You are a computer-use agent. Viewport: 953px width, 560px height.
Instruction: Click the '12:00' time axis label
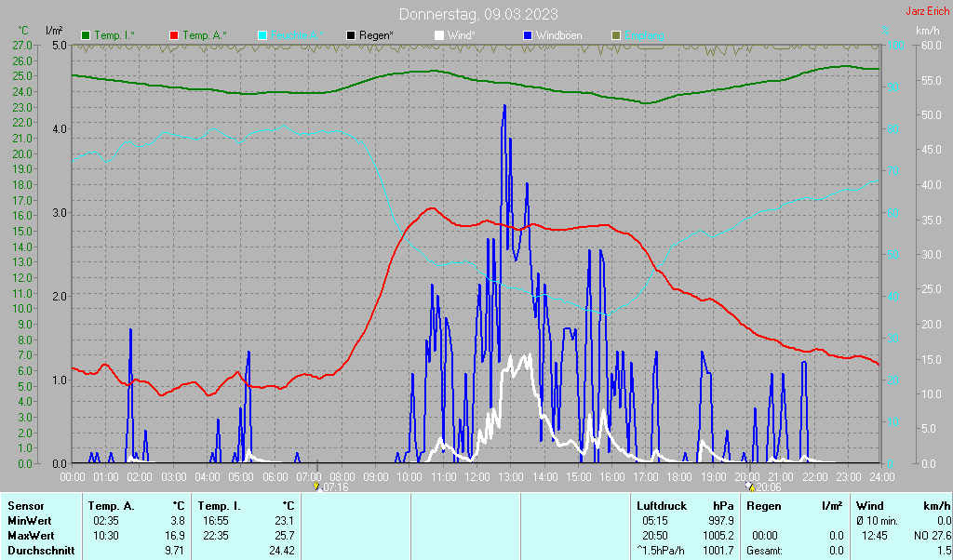coord(476,477)
